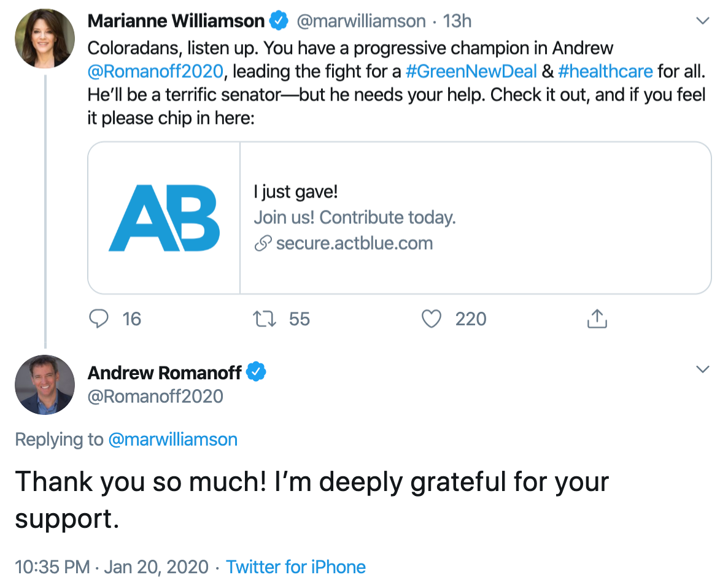This screenshot has width=728, height=588.
Task: Click the ActBlue AB logo
Action: (x=165, y=218)
